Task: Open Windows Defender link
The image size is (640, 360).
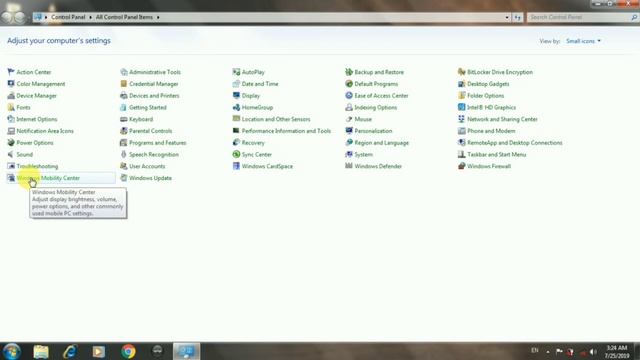Action: click(x=378, y=166)
